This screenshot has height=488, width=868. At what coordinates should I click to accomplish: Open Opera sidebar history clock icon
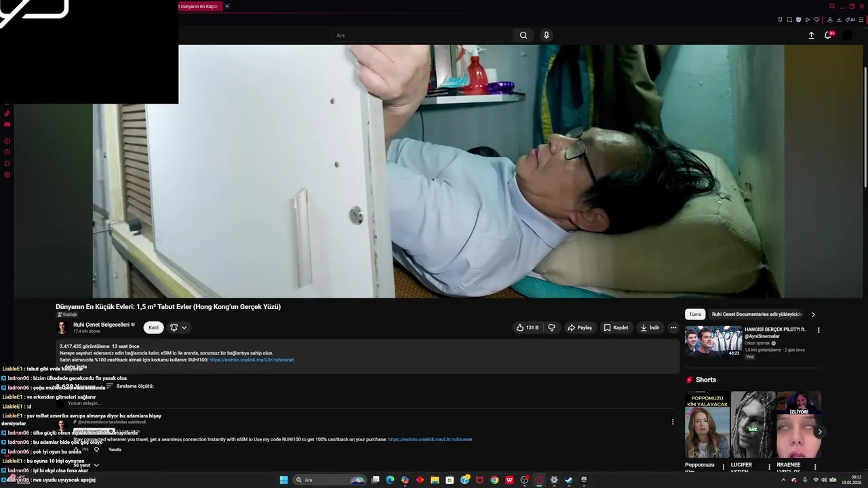point(7,152)
